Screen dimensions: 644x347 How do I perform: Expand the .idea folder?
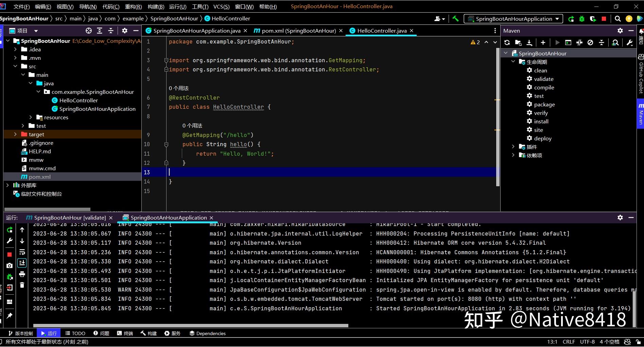tap(15, 49)
